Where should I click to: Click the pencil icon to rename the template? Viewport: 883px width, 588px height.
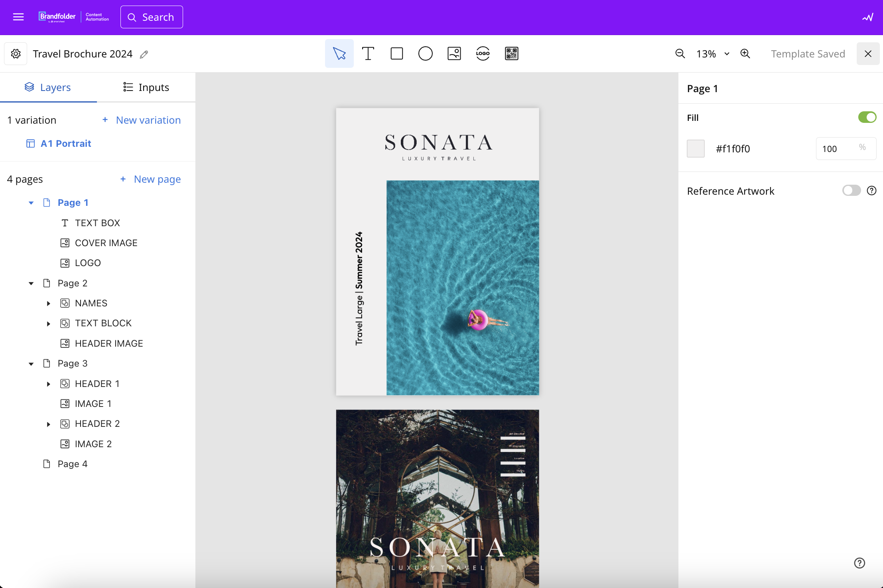[144, 54]
